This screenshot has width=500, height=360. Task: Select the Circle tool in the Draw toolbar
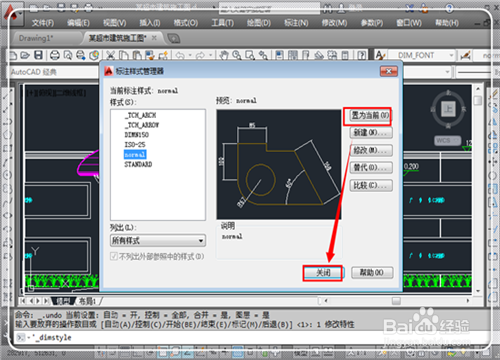tap(7, 175)
